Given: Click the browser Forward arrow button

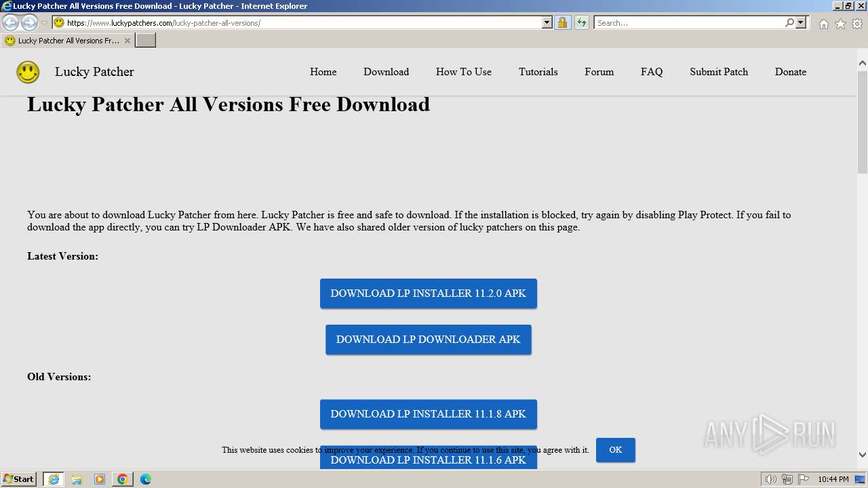Looking at the screenshot, I should pos(29,22).
